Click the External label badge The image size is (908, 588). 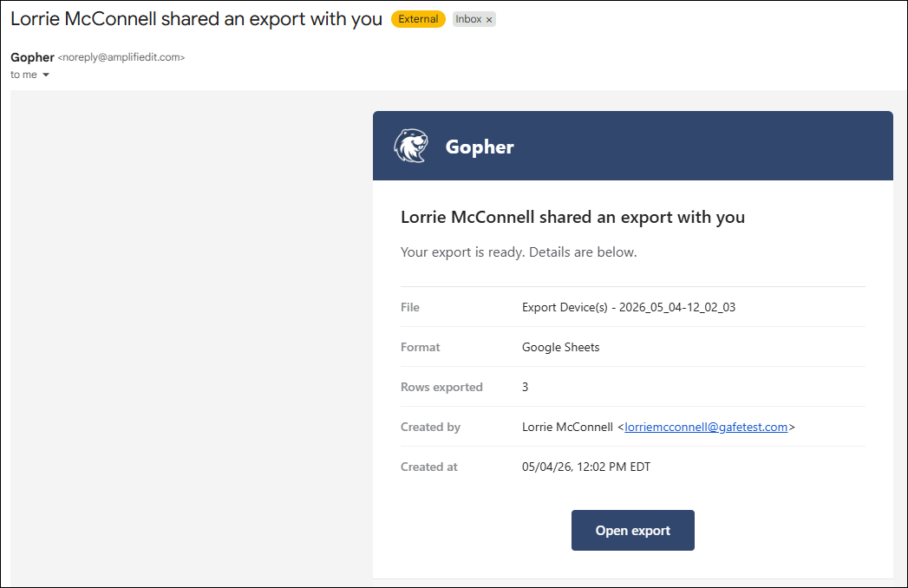(418, 19)
